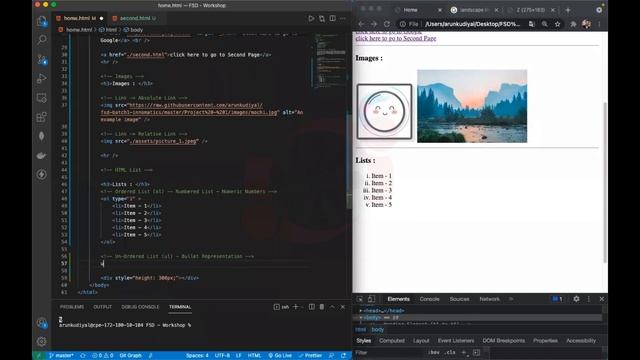Switch to the PROBLEMS panel tab

tap(72, 307)
